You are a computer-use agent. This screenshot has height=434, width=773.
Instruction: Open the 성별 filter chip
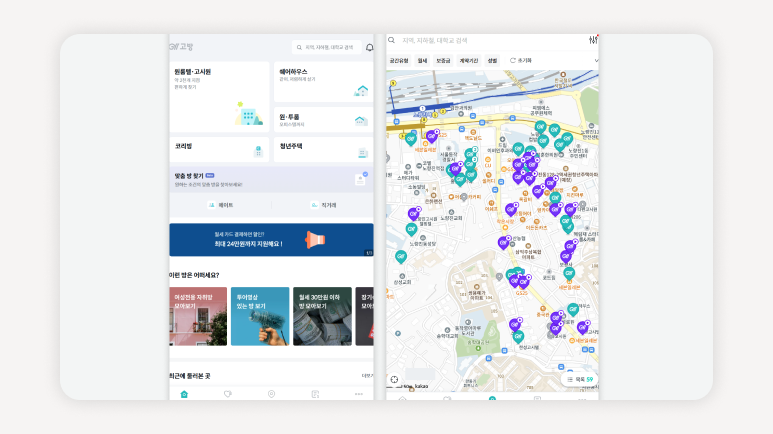(492, 61)
